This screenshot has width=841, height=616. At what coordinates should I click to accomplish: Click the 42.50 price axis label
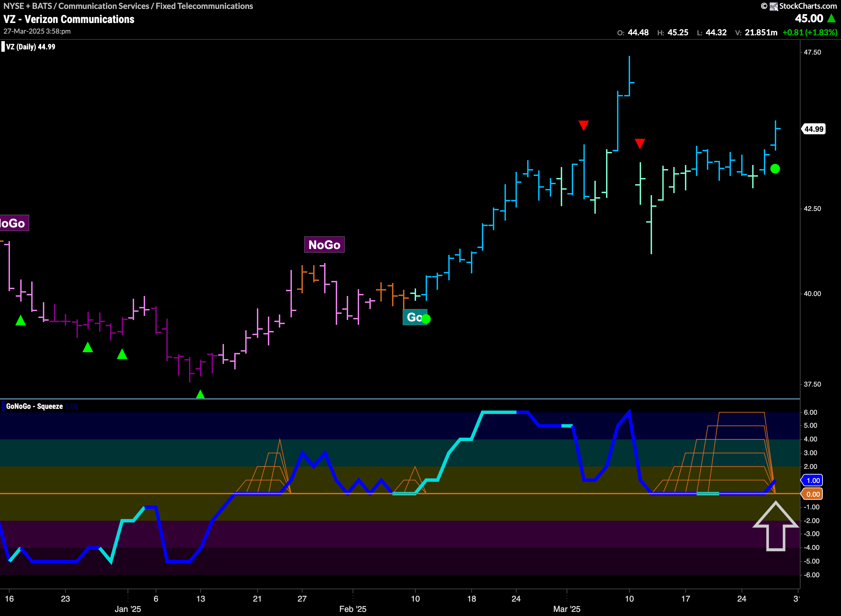pyautogui.click(x=812, y=209)
